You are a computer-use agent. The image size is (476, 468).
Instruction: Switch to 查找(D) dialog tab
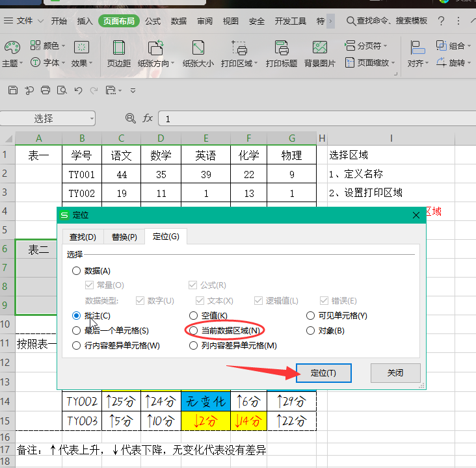tap(83, 237)
